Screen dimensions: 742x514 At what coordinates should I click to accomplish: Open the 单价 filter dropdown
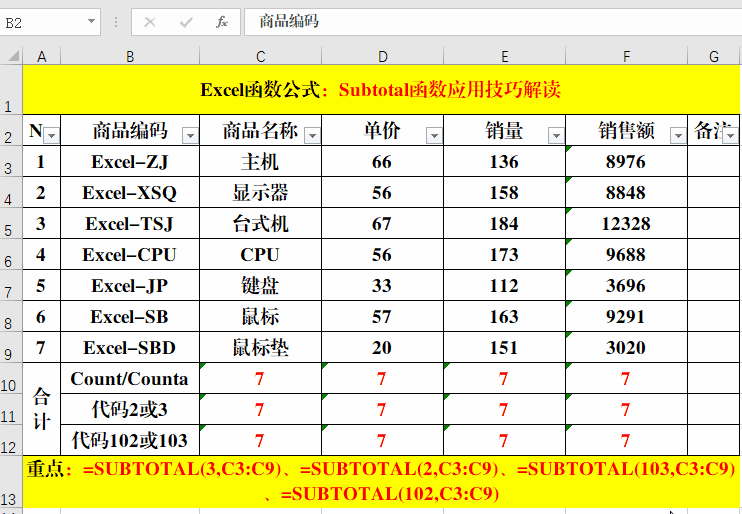[434, 136]
